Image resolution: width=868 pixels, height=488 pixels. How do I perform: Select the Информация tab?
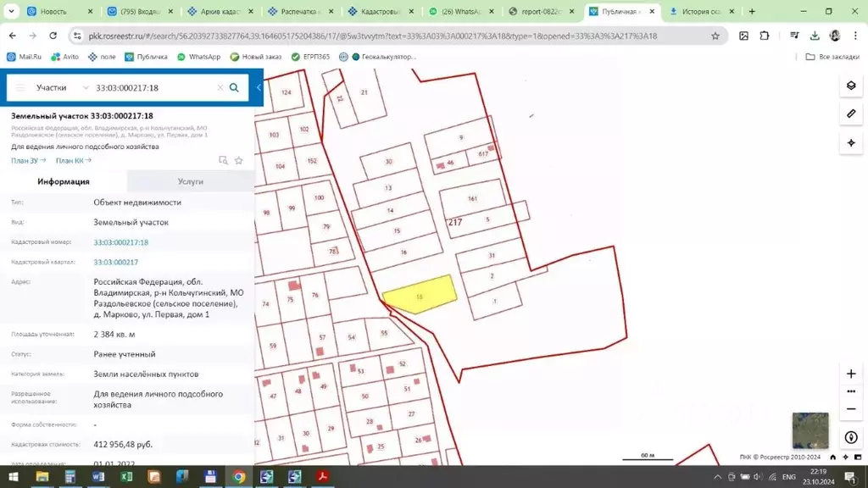[x=64, y=181]
